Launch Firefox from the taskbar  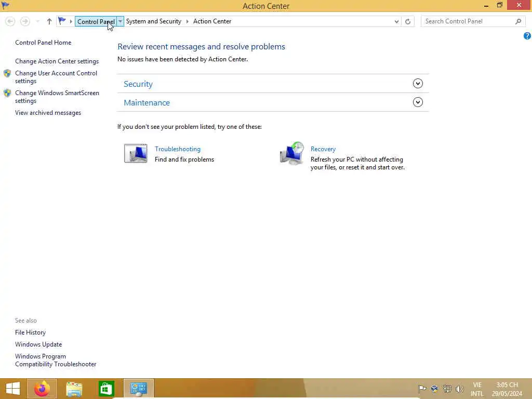pos(42,389)
